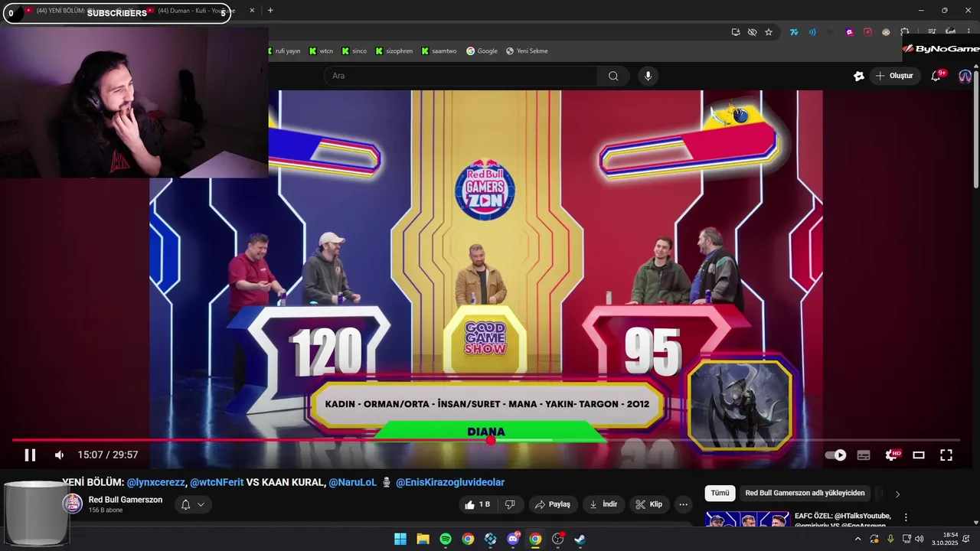Screen dimensions: 980x551
Task: Pause the YouTube video
Action: [x=30, y=455]
